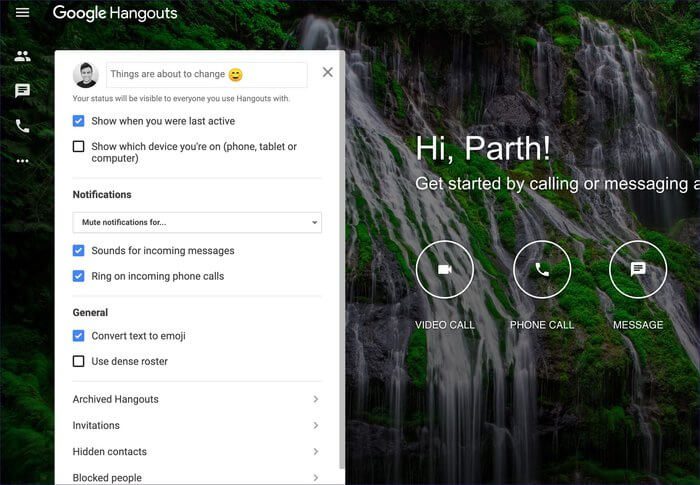Uncheck Show when you were last active

(x=78, y=121)
